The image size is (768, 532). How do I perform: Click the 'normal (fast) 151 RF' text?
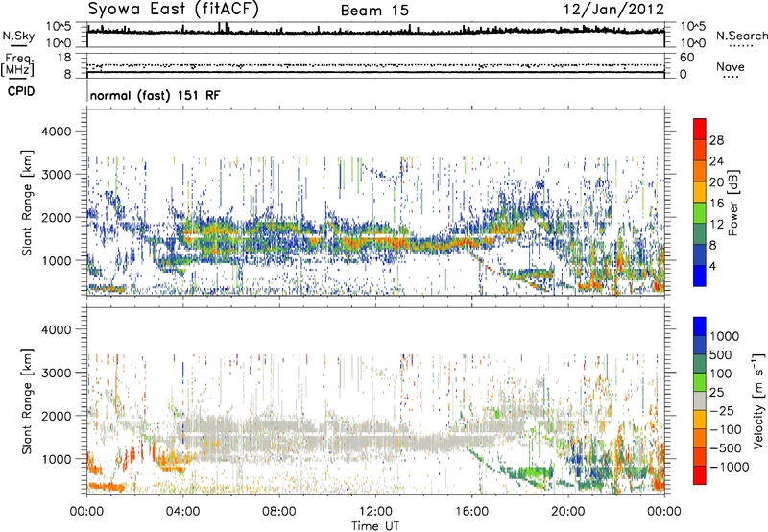tap(156, 95)
